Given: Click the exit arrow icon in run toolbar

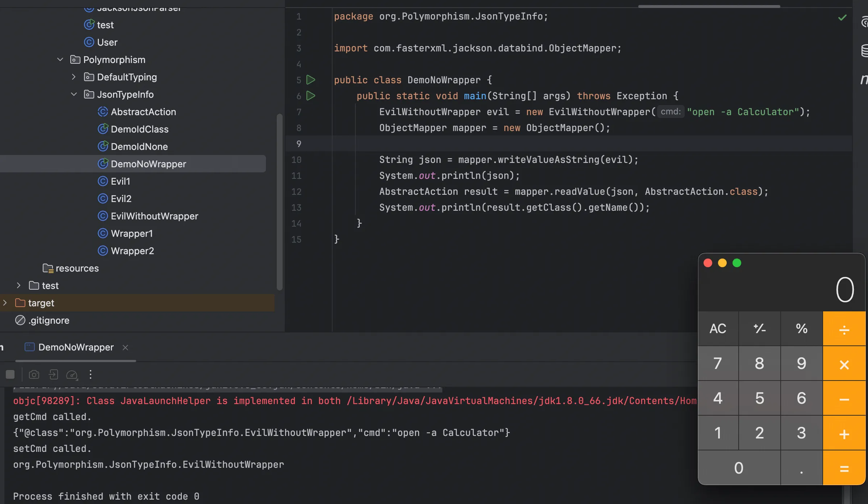Looking at the screenshot, I should click(53, 374).
